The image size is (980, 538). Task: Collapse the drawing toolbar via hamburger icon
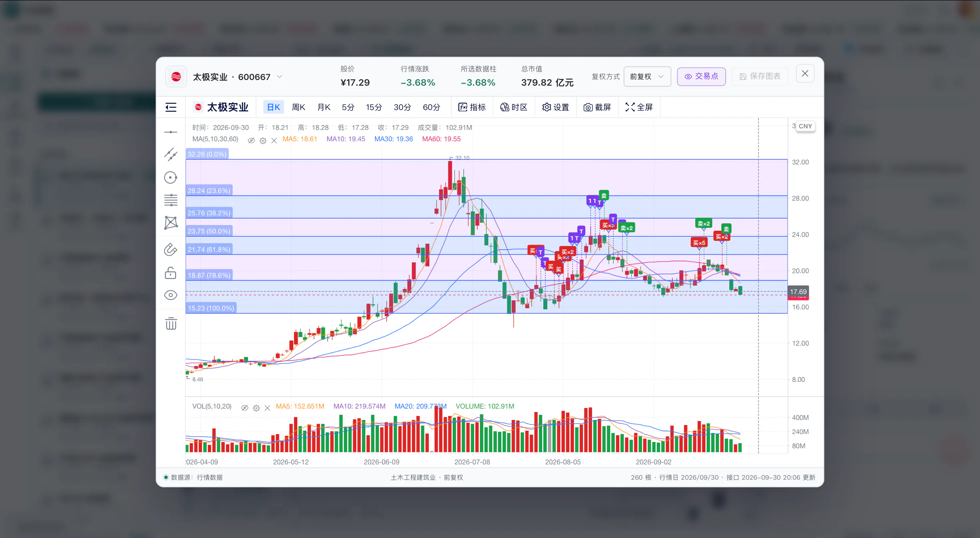[171, 107]
